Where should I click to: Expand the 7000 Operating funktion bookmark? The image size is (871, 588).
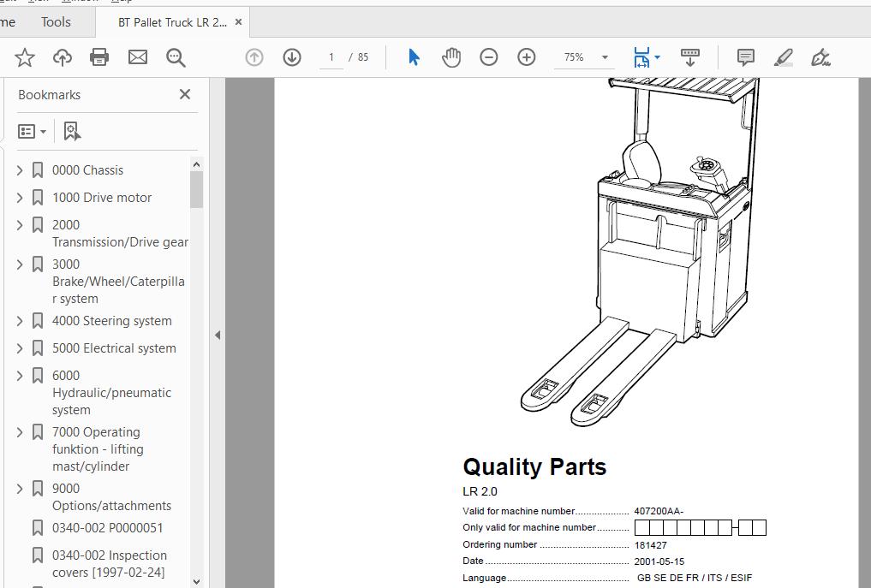coord(20,432)
